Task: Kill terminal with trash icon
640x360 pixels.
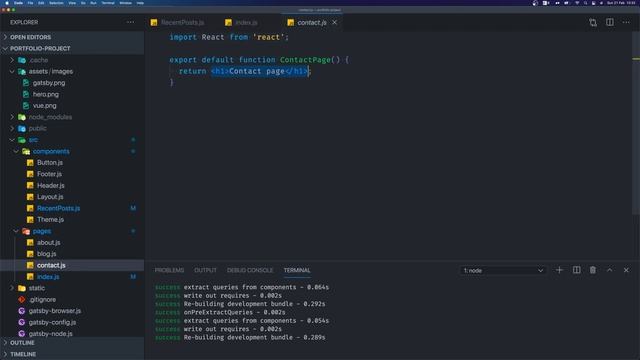Action: coord(593,270)
